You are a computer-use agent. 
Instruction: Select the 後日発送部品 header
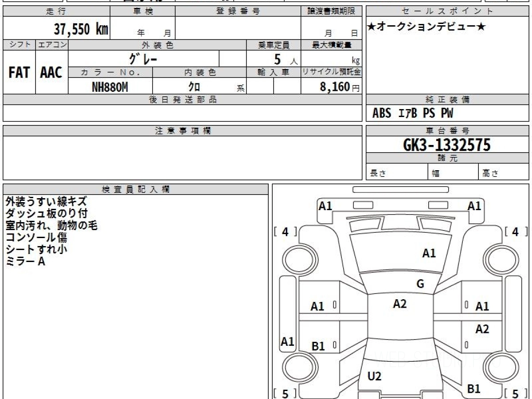[x=183, y=100]
